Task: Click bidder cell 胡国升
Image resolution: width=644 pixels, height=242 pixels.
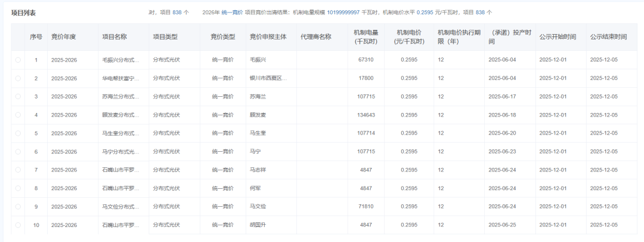Action: [x=258, y=225]
